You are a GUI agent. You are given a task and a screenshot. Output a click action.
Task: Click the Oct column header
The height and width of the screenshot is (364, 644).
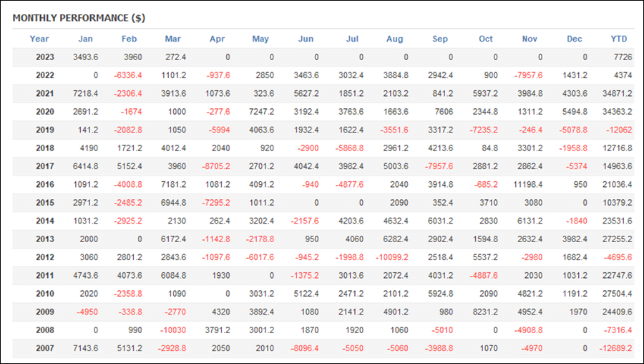[x=485, y=39]
